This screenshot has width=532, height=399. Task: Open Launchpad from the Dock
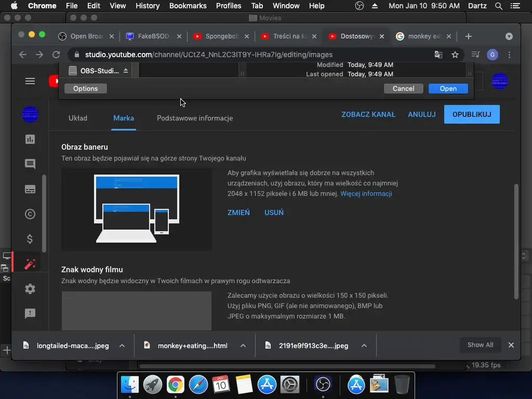153,384
